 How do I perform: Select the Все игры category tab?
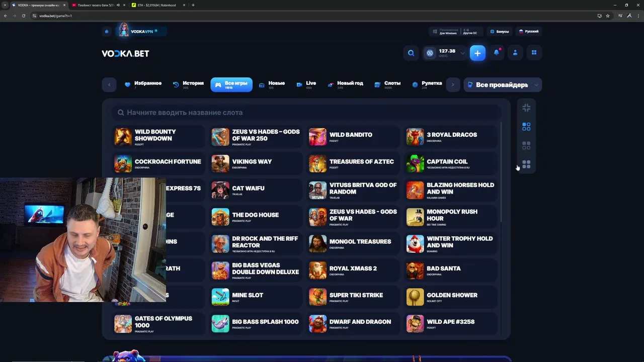(x=231, y=84)
